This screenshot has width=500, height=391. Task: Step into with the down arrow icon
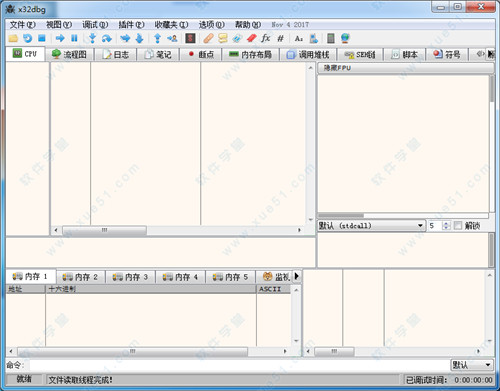(x=92, y=38)
